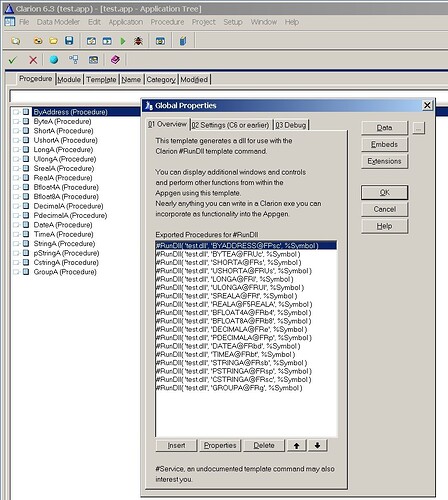Click OK in Global Properties
448x500 pixels.
tap(384, 193)
